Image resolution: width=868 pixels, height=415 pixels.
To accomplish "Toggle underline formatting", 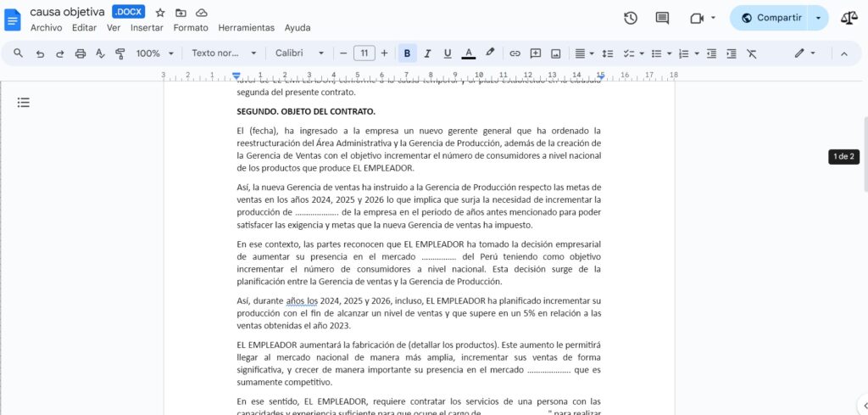I will click(x=448, y=53).
